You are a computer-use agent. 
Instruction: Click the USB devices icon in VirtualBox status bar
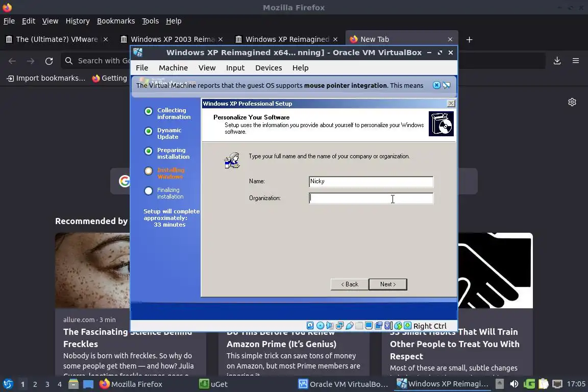click(350, 326)
